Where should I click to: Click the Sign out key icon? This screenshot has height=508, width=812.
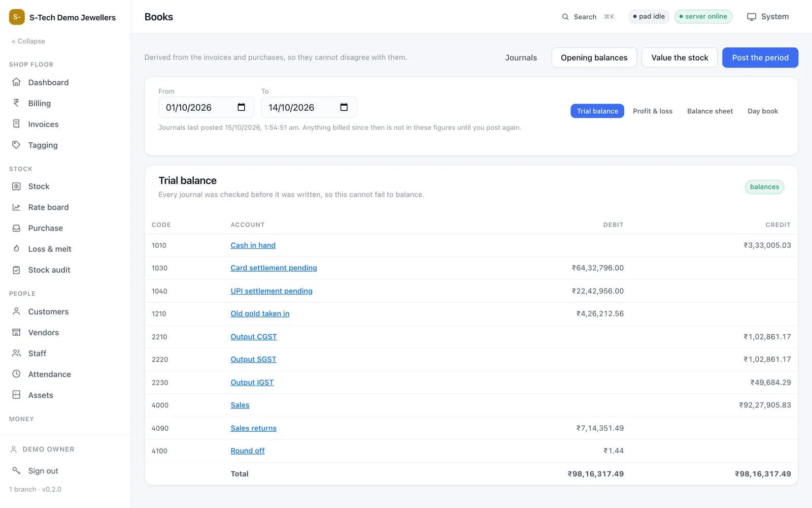pos(16,470)
